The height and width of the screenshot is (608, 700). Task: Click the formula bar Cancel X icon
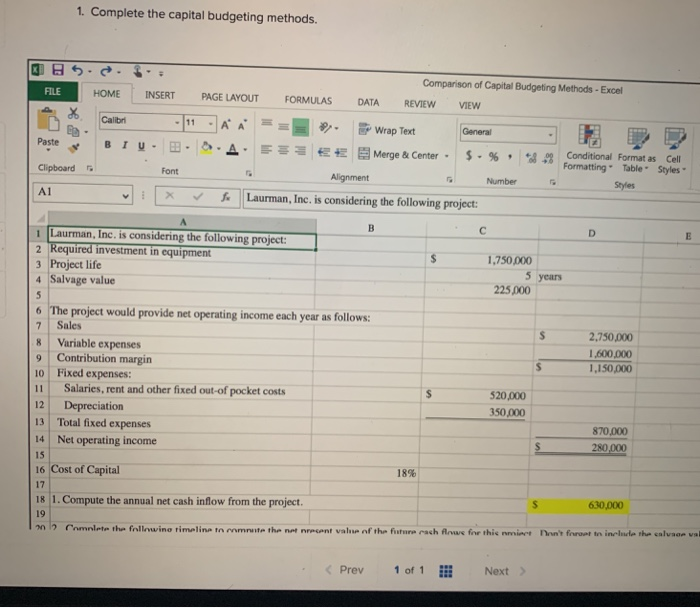pyautogui.click(x=169, y=195)
